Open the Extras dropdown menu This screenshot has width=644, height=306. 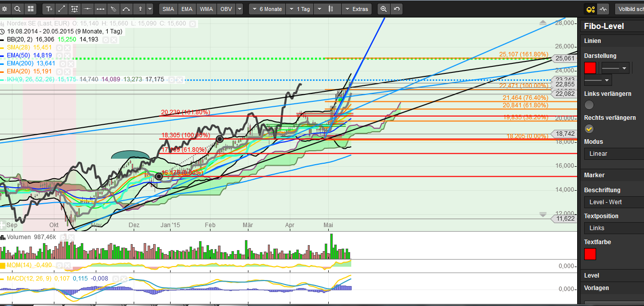click(357, 9)
